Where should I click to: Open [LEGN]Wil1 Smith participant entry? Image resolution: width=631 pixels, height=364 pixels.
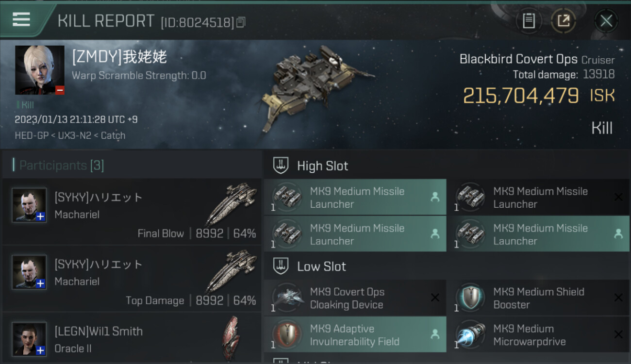(132, 339)
